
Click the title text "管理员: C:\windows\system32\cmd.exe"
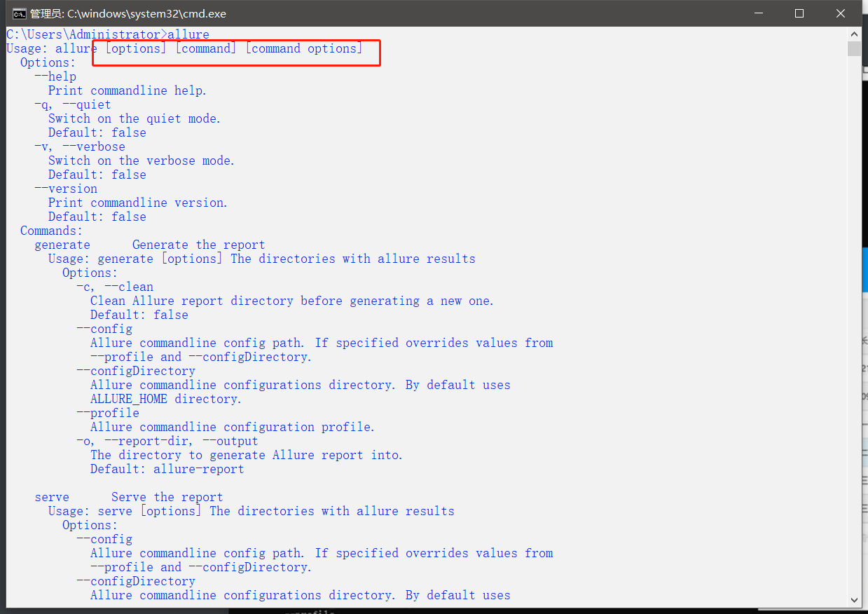128,13
